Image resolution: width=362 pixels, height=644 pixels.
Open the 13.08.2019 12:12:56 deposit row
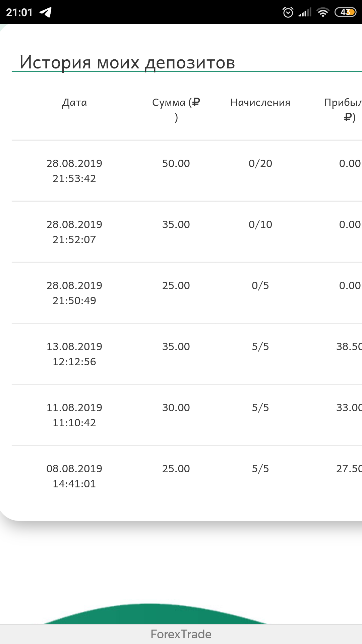coord(187,354)
